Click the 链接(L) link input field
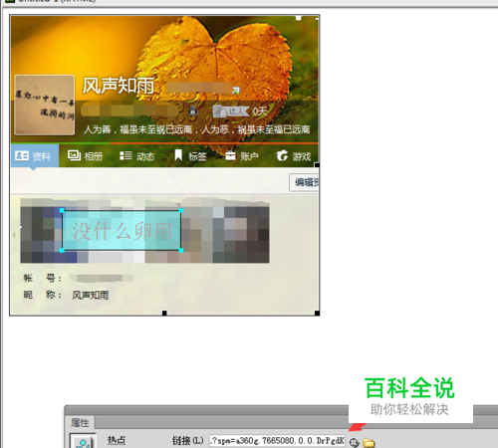This screenshot has height=448, width=498. point(277,441)
